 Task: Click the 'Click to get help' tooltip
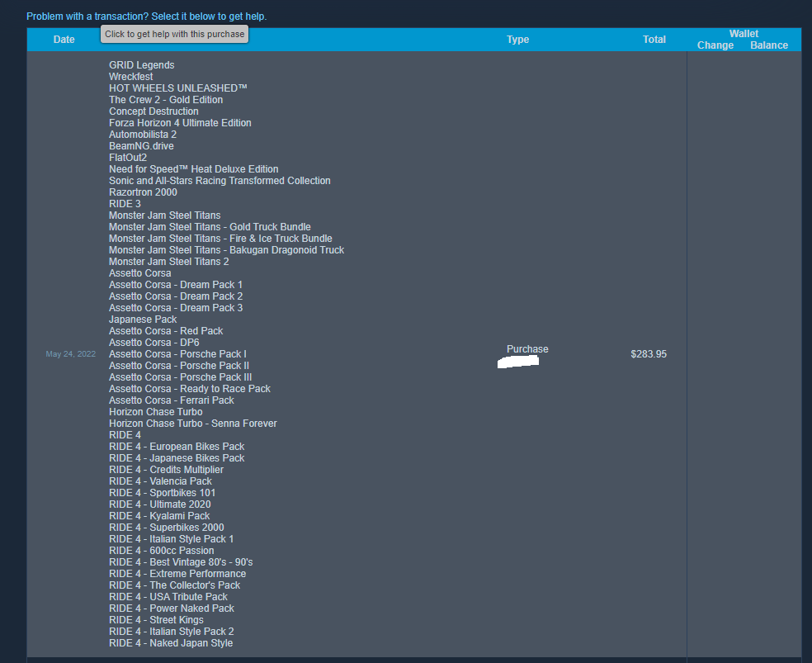click(174, 34)
